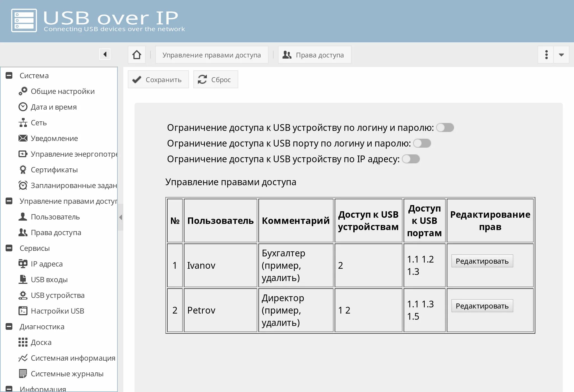
Task: Enable USB device restriction by IP address
Action: (411, 159)
